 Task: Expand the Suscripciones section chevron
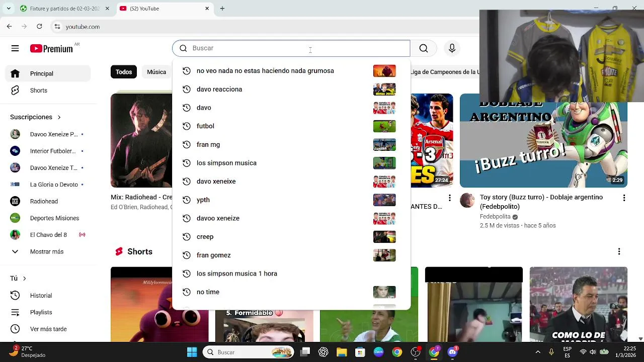[x=59, y=117]
